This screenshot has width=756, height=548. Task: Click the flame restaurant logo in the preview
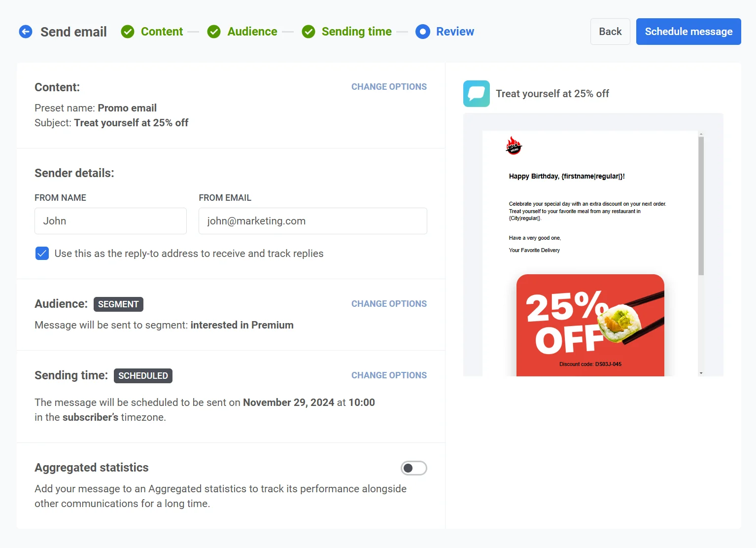pyautogui.click(x=514, y=146)
